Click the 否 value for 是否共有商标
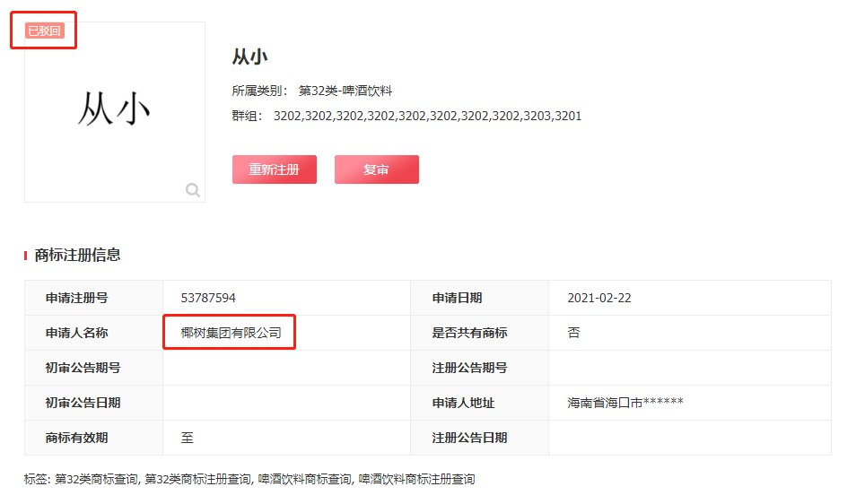856x504 pixels. 573,333
